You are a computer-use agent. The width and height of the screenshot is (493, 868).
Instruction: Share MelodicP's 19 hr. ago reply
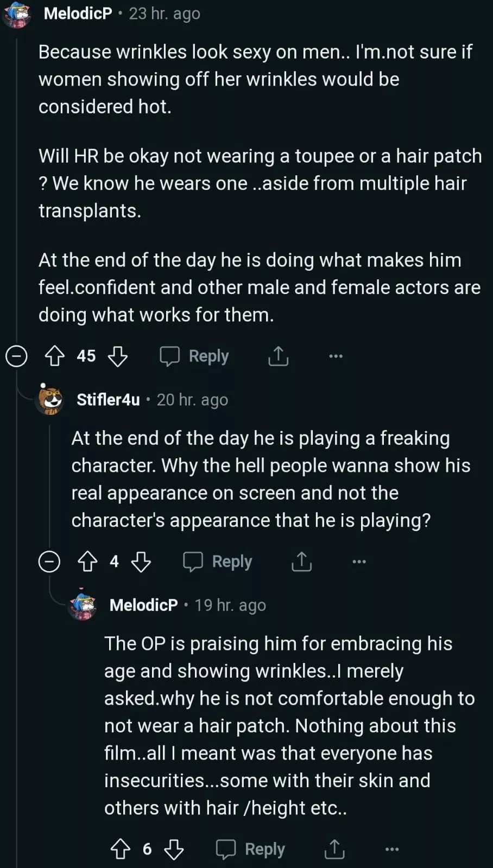point(334,849)
